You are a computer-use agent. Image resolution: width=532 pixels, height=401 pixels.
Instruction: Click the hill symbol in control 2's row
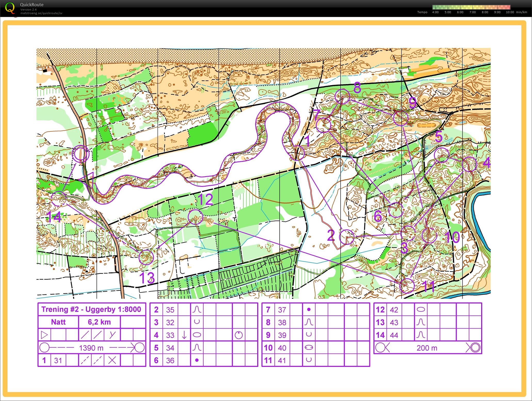pyautogui.click(x=197, y=309)
